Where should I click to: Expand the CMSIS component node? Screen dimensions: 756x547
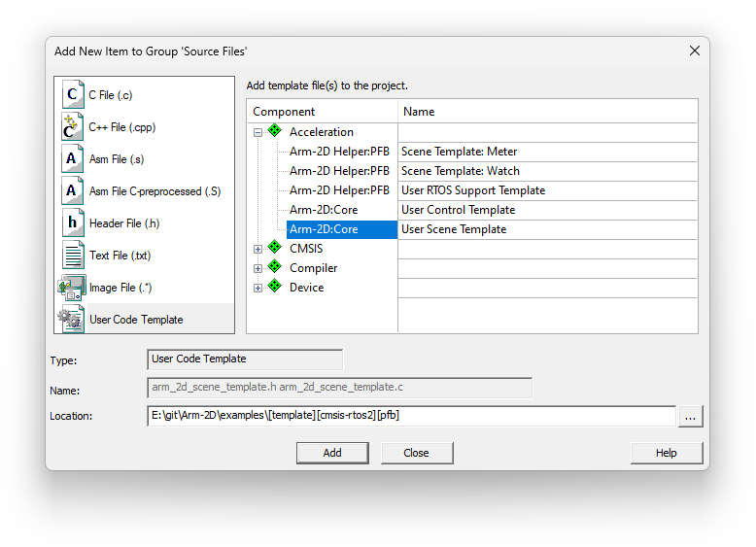pos(258,249)
